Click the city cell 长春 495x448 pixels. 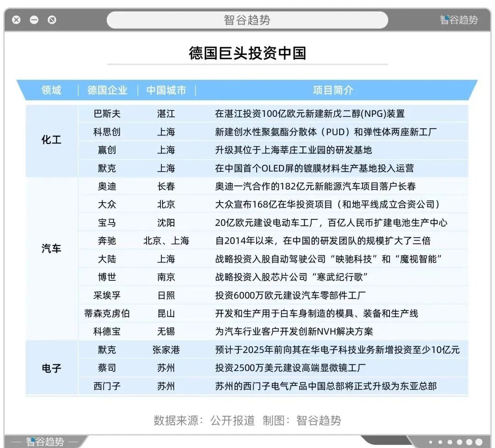tap(166, 186)
